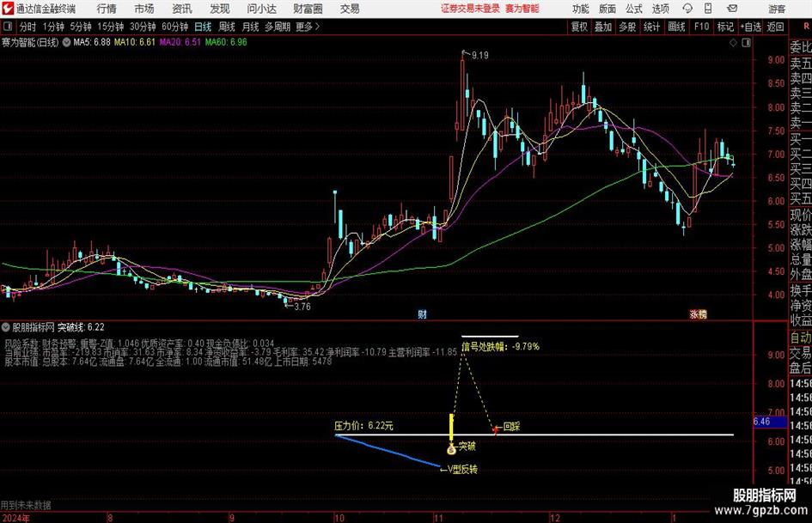Add stock via +自选 button
The width and height of the screenshot is (812, 523).
click(751, 27)
